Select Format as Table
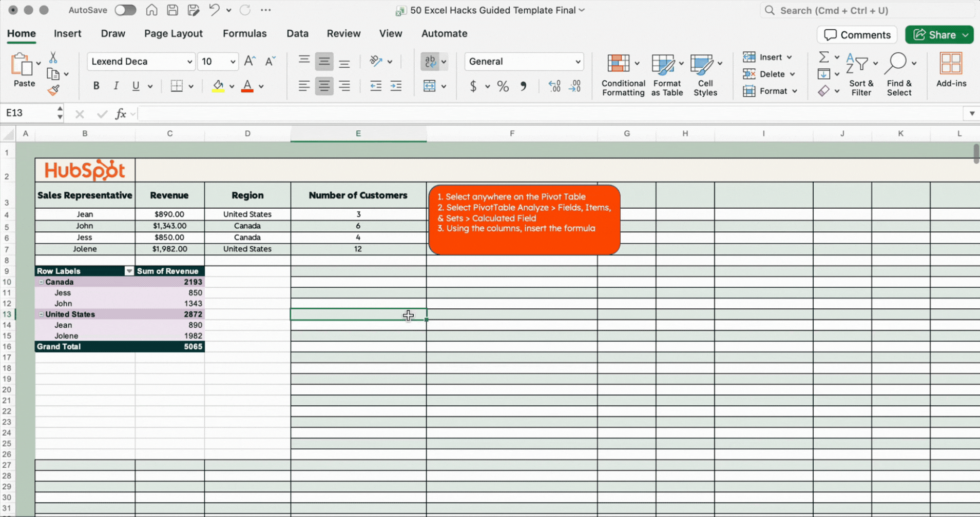Viewport: 980px width, 517px height. (x=664, y=74)
